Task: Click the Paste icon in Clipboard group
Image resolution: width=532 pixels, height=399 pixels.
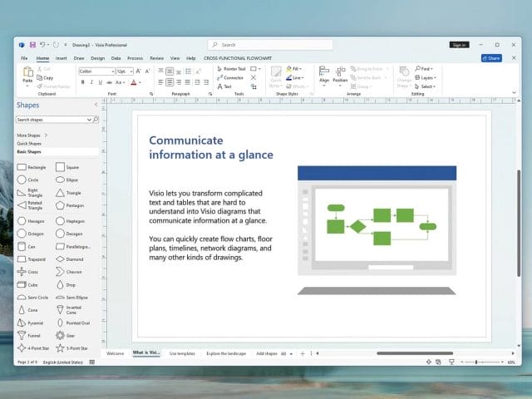Action: (29, 75)
